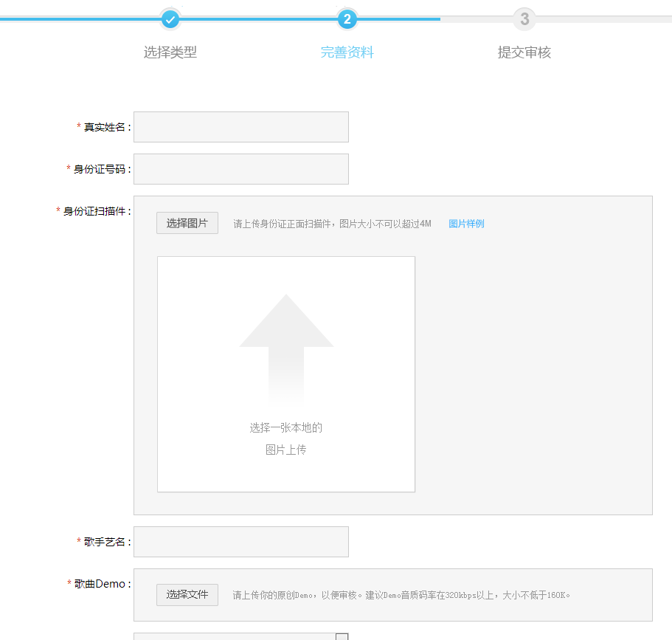Open the dropdown arrow at the form bottom
This screenshot has width=672, height=640.
[341, 636]
